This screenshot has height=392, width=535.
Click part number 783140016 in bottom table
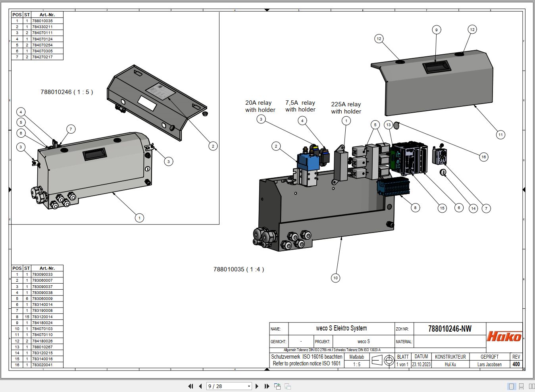(x=42, y=359)
